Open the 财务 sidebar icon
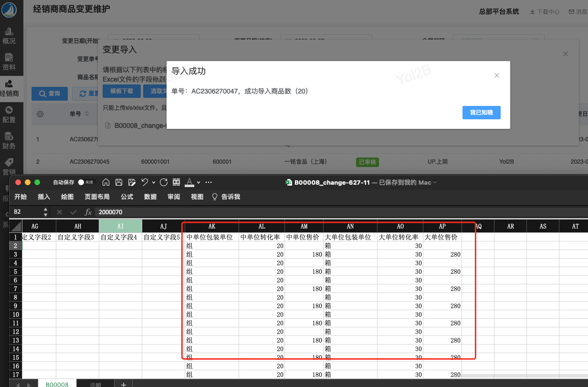 coord(9,141)
